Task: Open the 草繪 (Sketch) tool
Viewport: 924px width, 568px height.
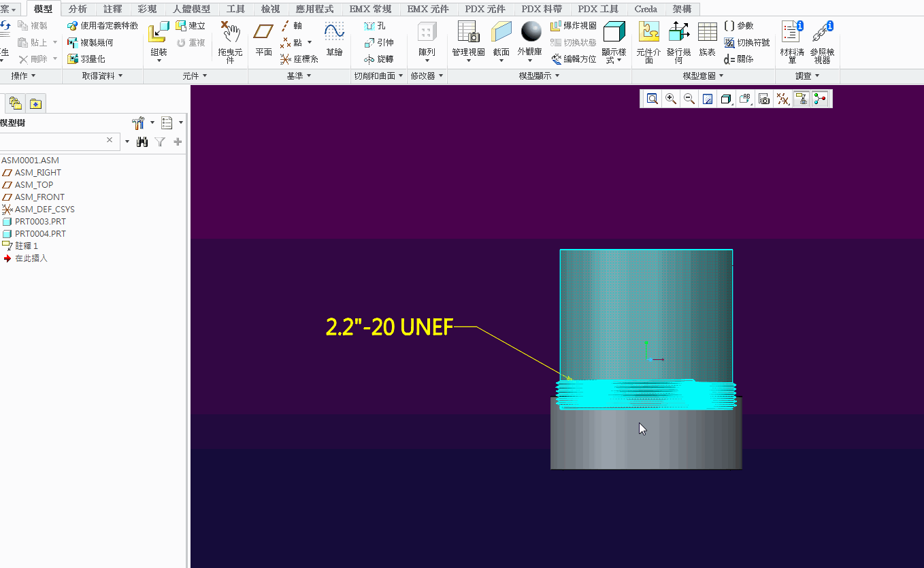Action: coord(334,40)
